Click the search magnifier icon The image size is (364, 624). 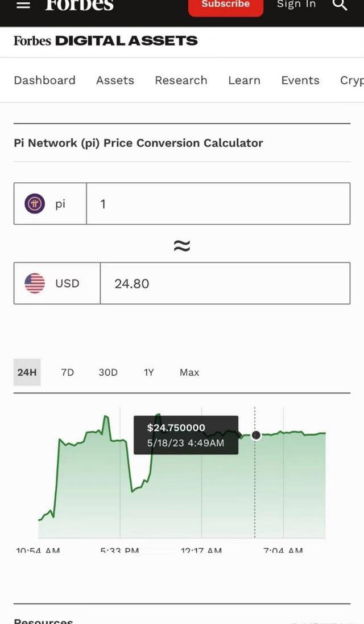coord(340,5)
